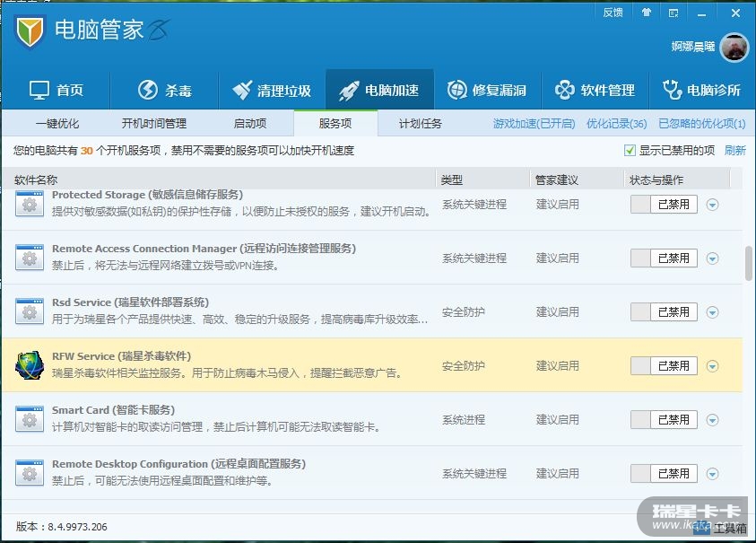Click the Rsd Service (瑞星软件部署系统) title
The width and height of the screenshot is (756, 543).
(x=130, y=302)
